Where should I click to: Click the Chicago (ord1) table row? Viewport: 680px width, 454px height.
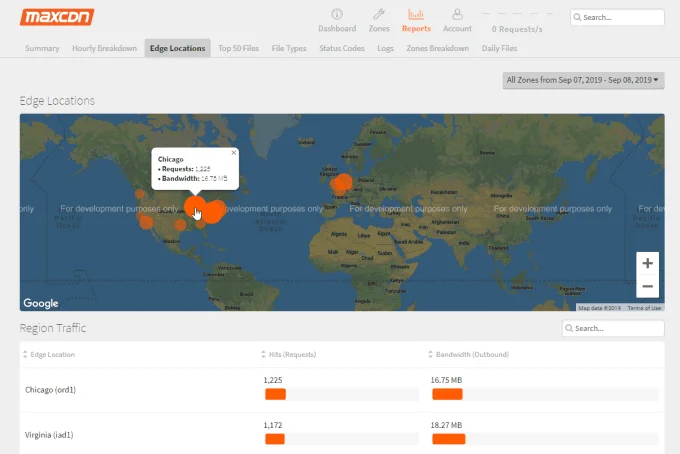pos(50,388)
